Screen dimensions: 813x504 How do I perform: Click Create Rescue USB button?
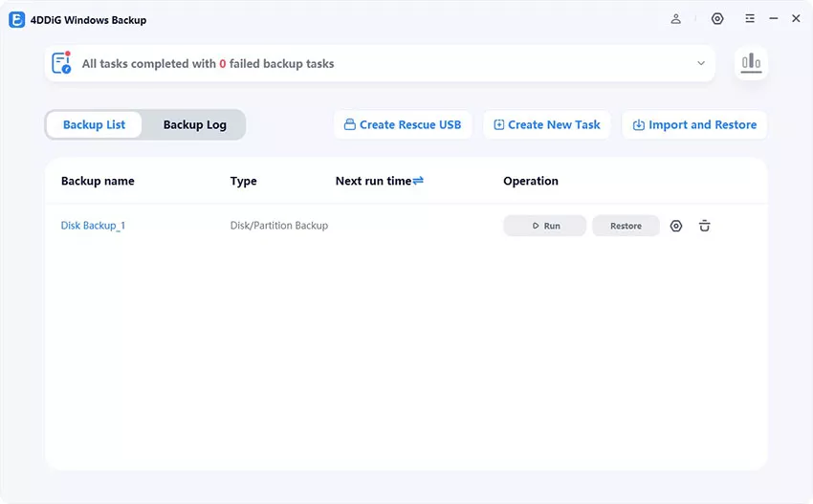click(x=403, y=124)
